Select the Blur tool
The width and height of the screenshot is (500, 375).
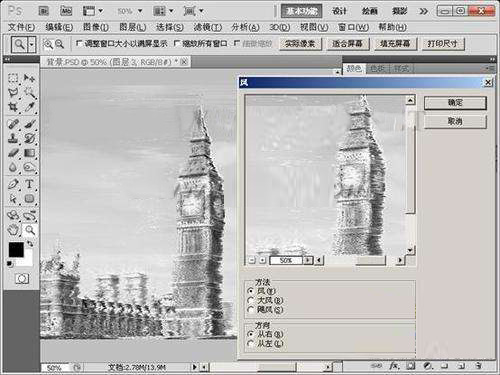tap(13, 167)
